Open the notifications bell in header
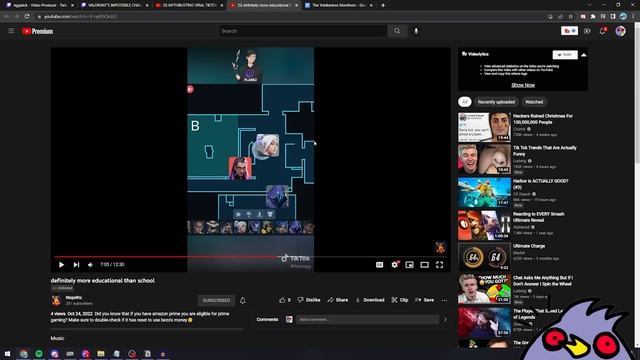 tap(603, 31)
